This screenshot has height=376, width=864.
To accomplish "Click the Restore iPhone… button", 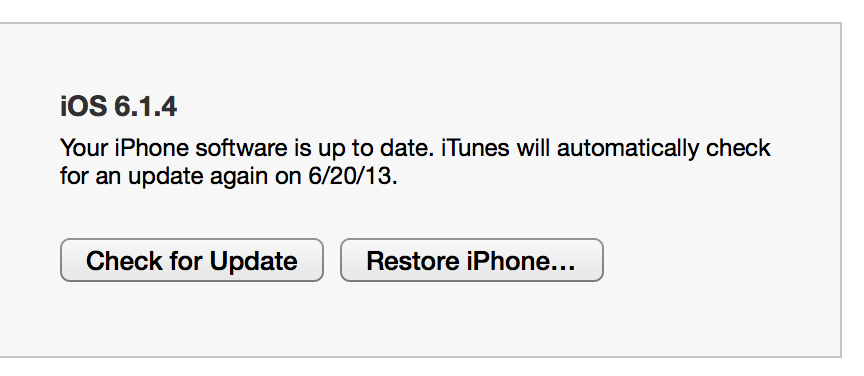I will click(472, 260).
